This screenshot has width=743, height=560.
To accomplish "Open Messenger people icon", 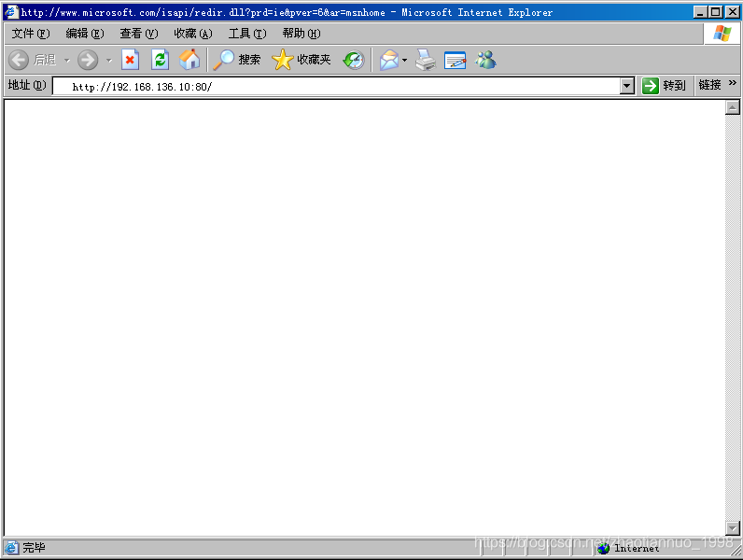I will click(485, 60).
